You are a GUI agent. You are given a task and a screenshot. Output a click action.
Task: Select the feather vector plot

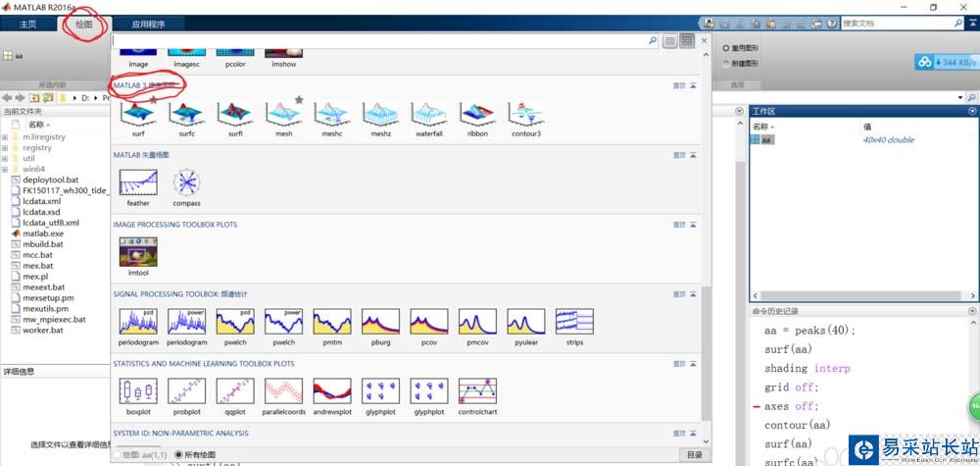[x=138, y=182]
